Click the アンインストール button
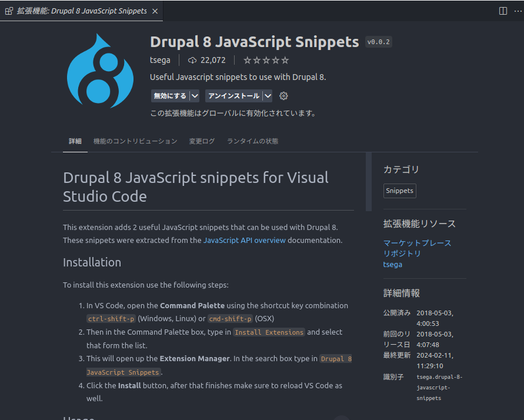 (233, 96)
